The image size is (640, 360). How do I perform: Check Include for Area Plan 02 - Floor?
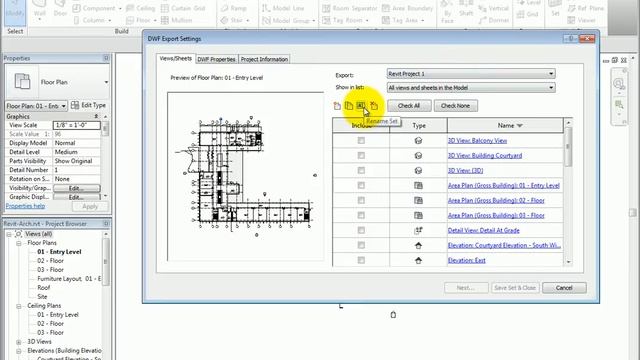pyautogui.click(x=361, y=200)
